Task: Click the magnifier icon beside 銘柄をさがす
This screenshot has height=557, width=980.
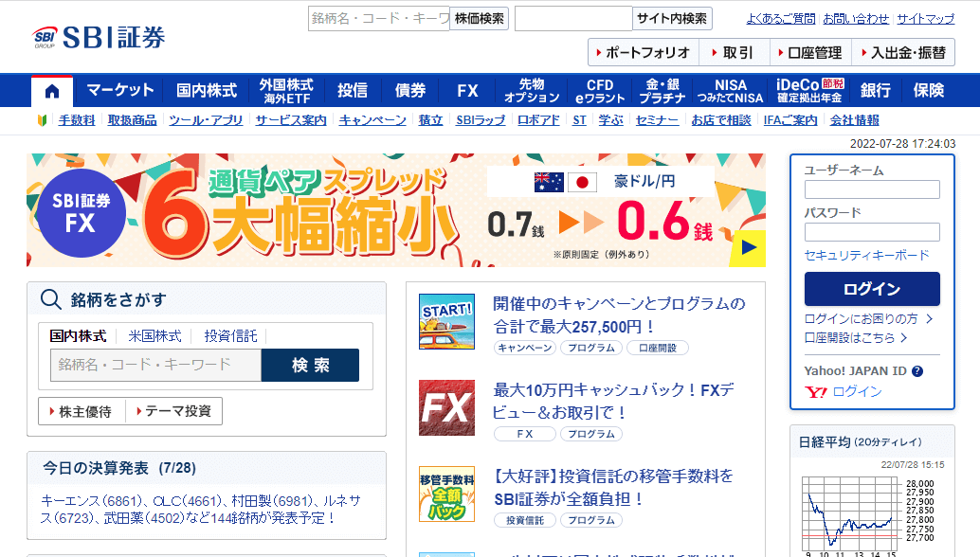Action: (x=50, y=299)
